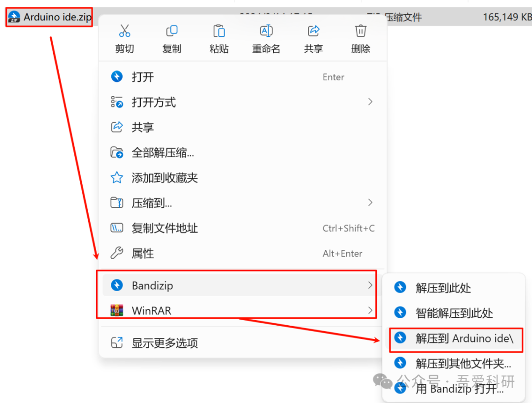Viewport: 532px width, 403px height.
Task: Click the Copy (复制) icon
Action: 172,31
